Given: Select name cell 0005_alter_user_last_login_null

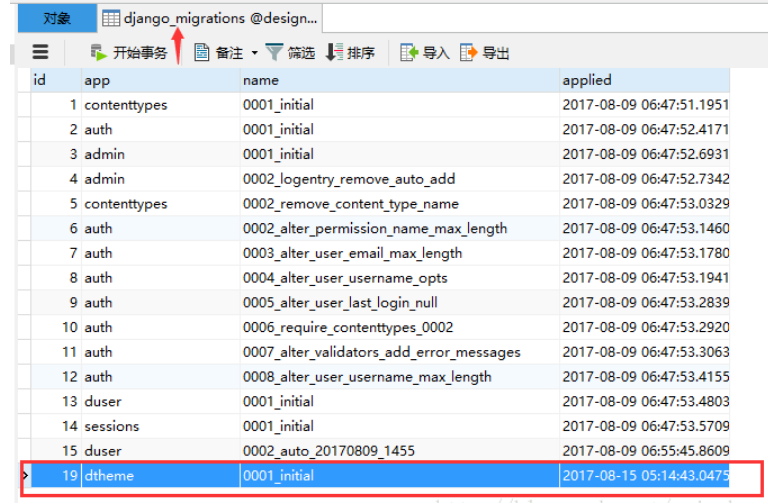Looking at the screenshot, I should point(400,303).
